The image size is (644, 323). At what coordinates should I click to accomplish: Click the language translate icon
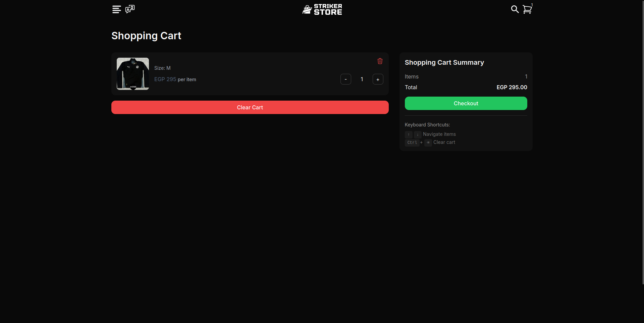[130, 9]
